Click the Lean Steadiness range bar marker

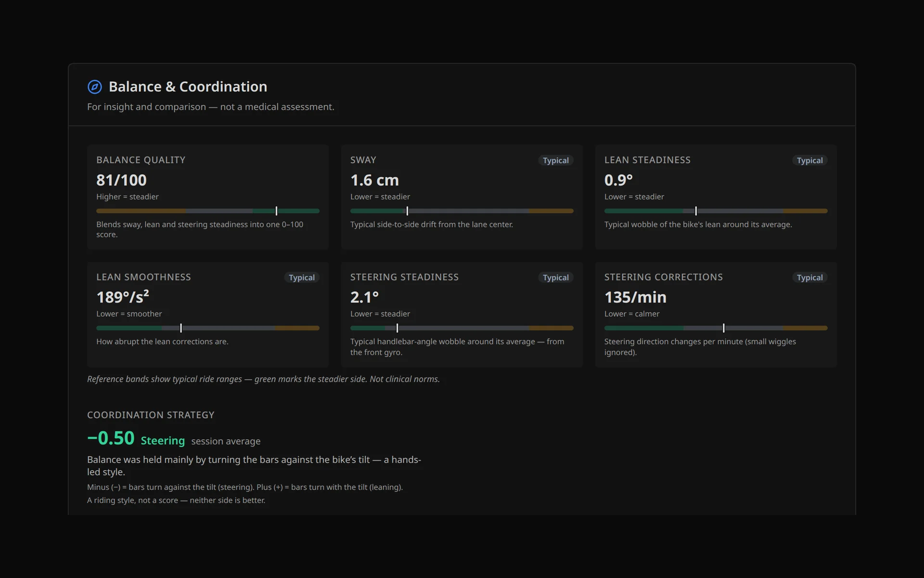696,211
